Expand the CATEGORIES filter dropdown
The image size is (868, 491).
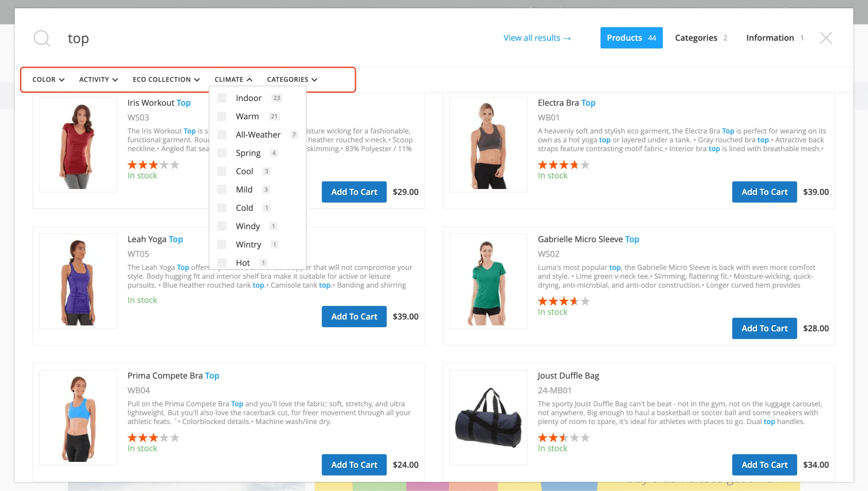pos(292,79)
